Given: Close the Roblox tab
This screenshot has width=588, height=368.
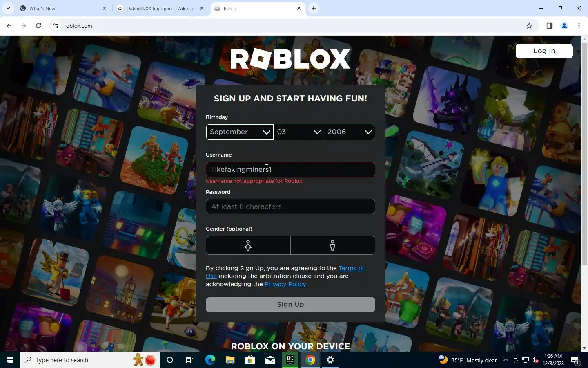Looking at the screenshot, I should (298, 8).
